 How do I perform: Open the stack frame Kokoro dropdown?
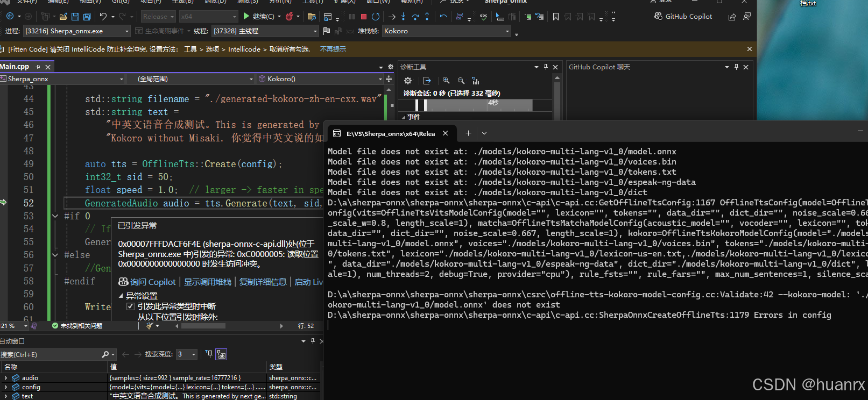pyautogui.click(x=446, y=31)
